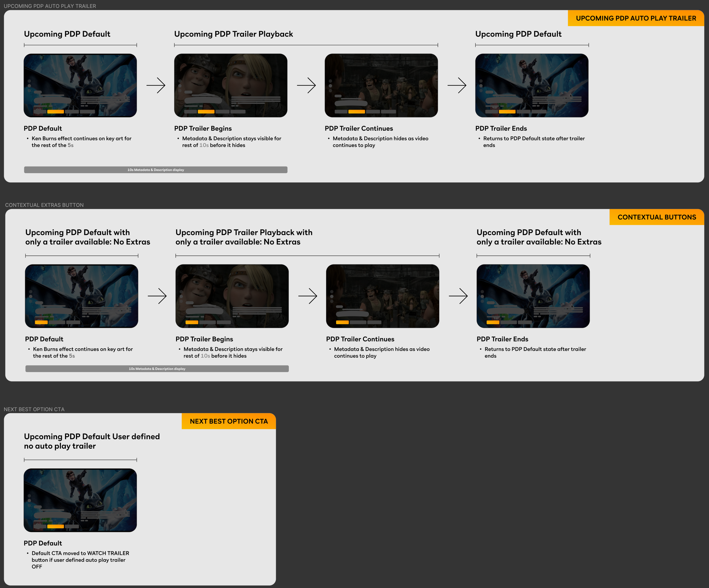Click the 10s Metadata bar in top section
The height and width of the screenshot is (588, 709).
point(156,170)
